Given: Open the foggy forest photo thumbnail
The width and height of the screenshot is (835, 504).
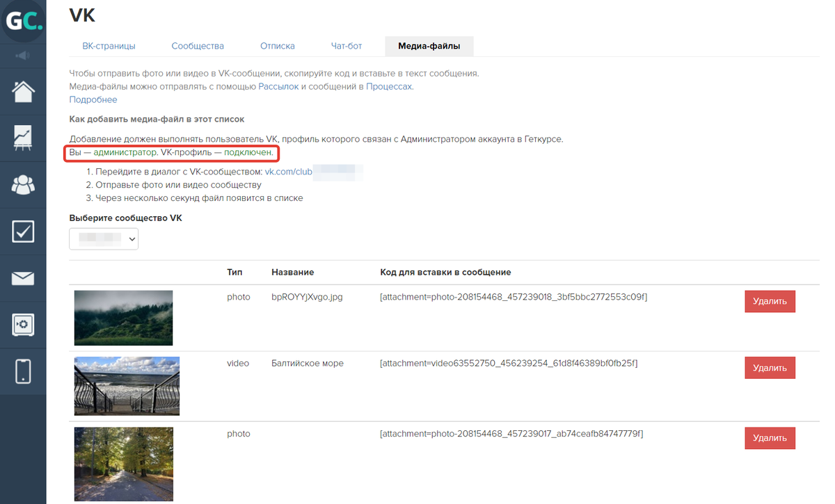Looking at the screenshot, I should tap(123, 318).
